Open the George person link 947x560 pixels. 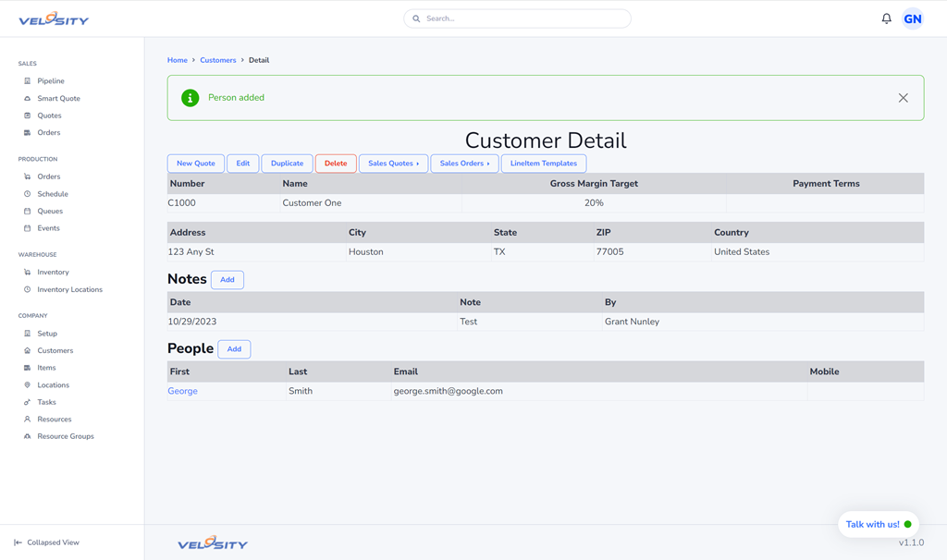pyautogui.click(x=182, y=391)
